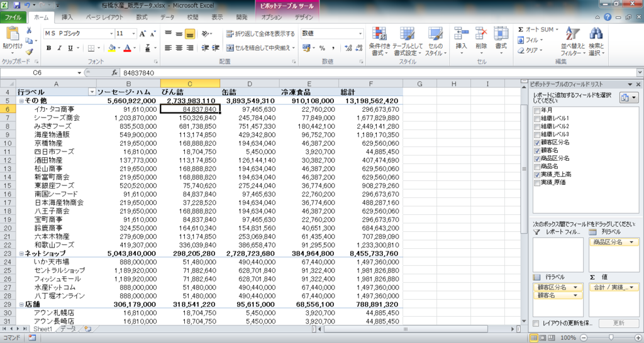This screenshot has width=644, height=343.
Task: Click the AutoSum sigma button
Action: (x=538, y=30)
